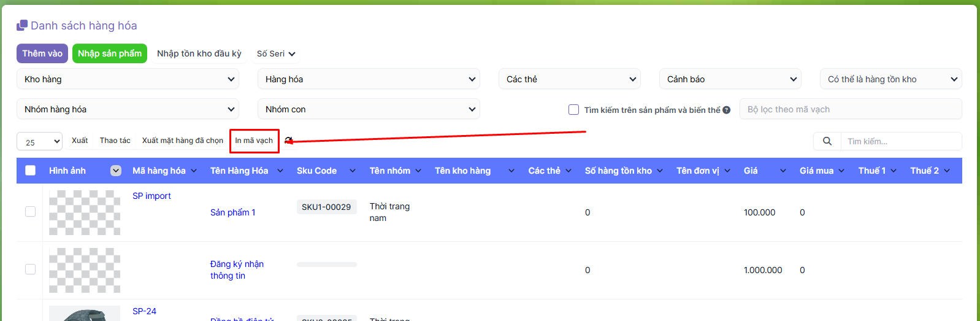
Task: Click the help question mark icon
Action: tap(726, 110)
